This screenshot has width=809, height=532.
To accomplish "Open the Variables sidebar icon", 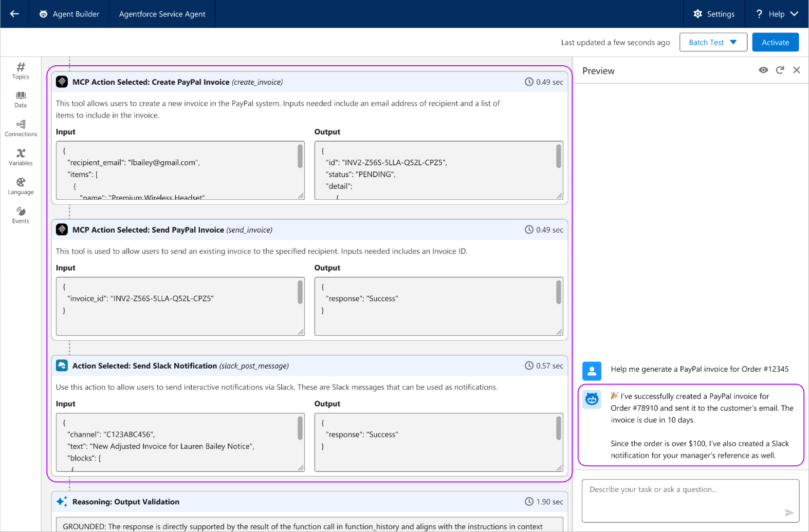I will (21, 157).
